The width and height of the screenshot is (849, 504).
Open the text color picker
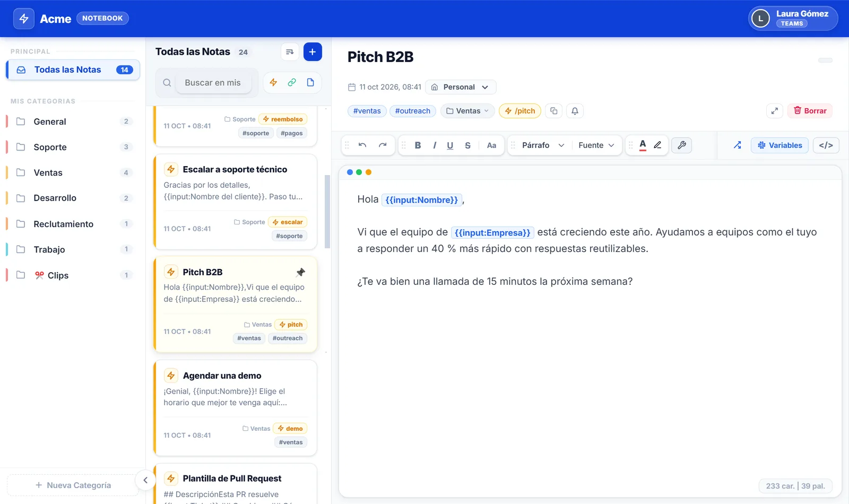point(643,145)
